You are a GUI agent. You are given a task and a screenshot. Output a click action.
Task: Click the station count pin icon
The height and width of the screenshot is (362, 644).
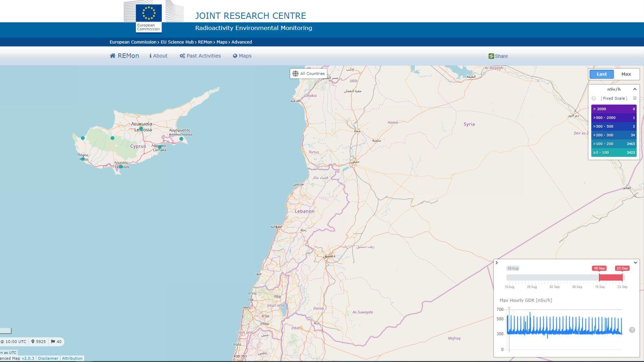(x=33, y=342)
